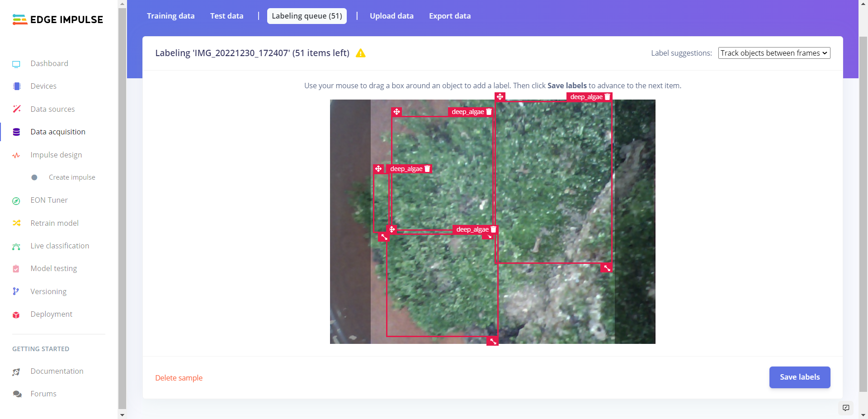Delete the largest right deep_algae box
868x419 pixels.
coord(608,97)
